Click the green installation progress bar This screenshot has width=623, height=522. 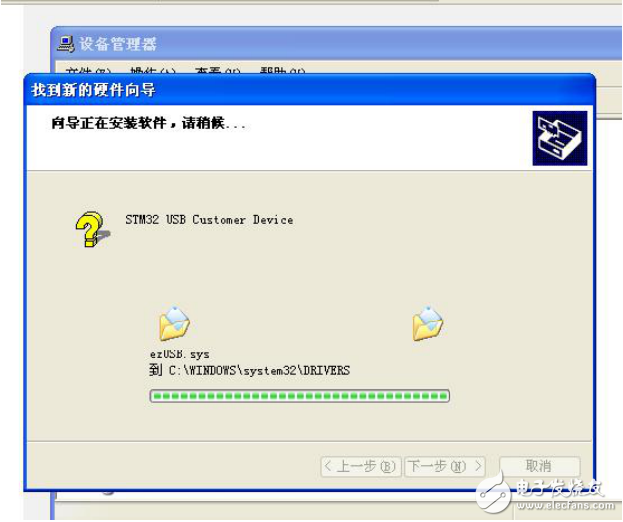(300, 396)
